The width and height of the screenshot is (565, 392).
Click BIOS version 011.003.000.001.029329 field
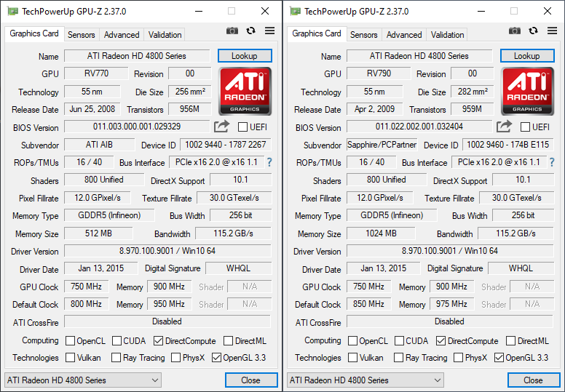point(137,127)
